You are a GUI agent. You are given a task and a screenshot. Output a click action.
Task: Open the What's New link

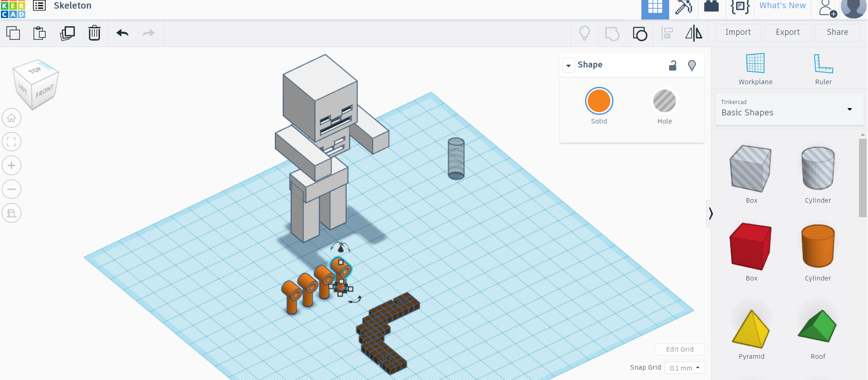point(783,5)
